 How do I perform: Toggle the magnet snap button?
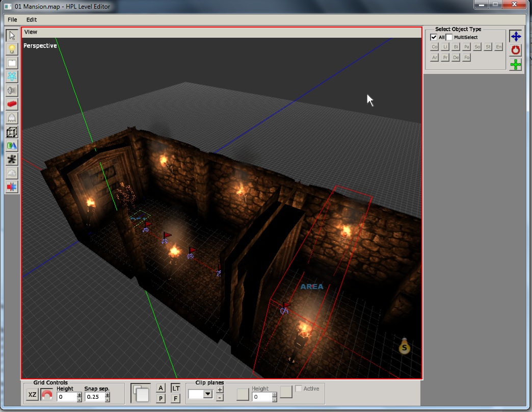(47, 395)
